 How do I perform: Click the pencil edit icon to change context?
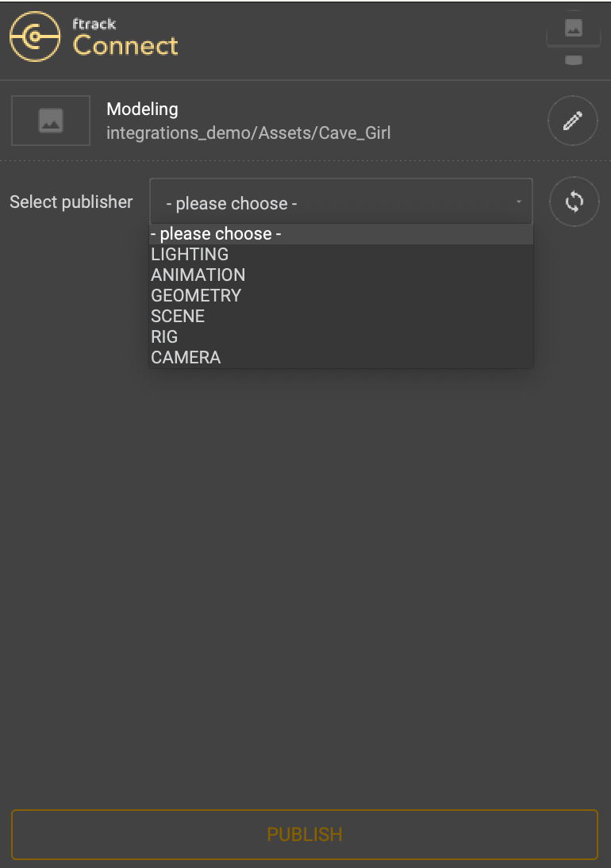pos(573,120)
